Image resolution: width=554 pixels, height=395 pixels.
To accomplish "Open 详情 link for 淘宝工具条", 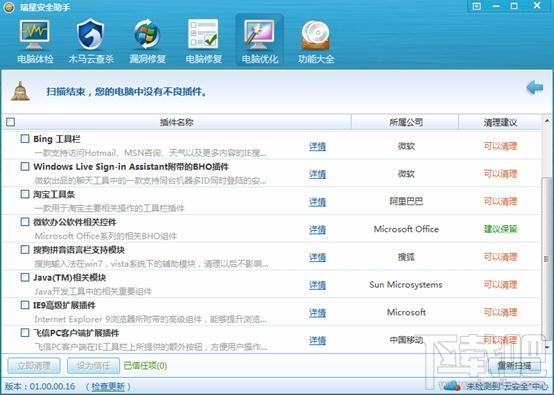I will click(317, 202).
